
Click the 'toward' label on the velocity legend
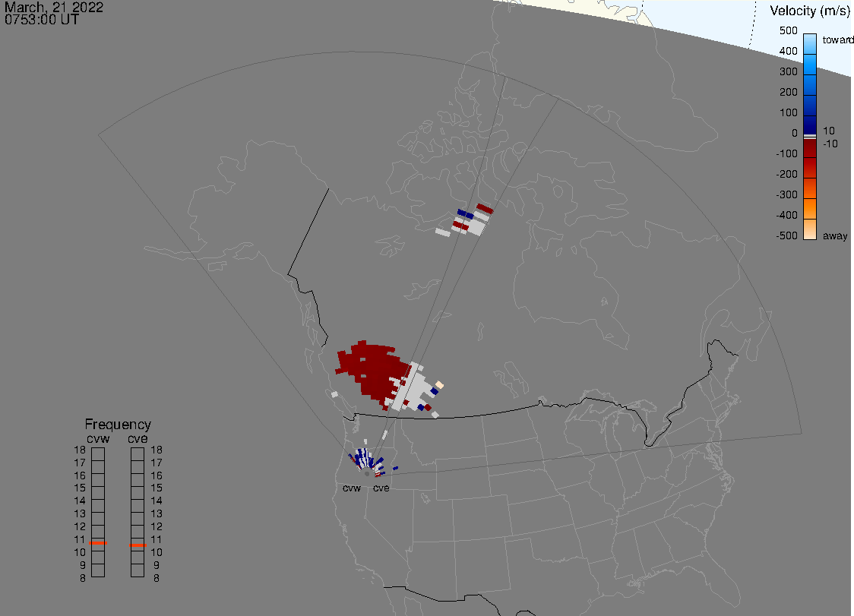(837, 39)
